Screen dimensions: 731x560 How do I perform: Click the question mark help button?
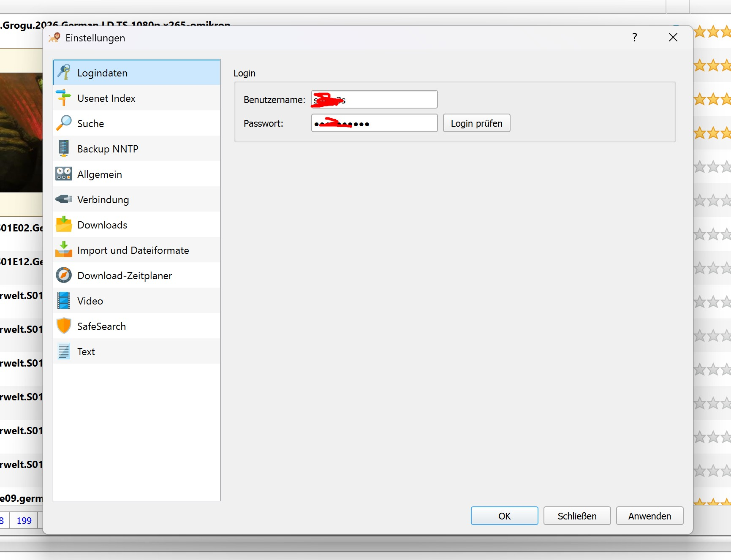pos(634,38)
